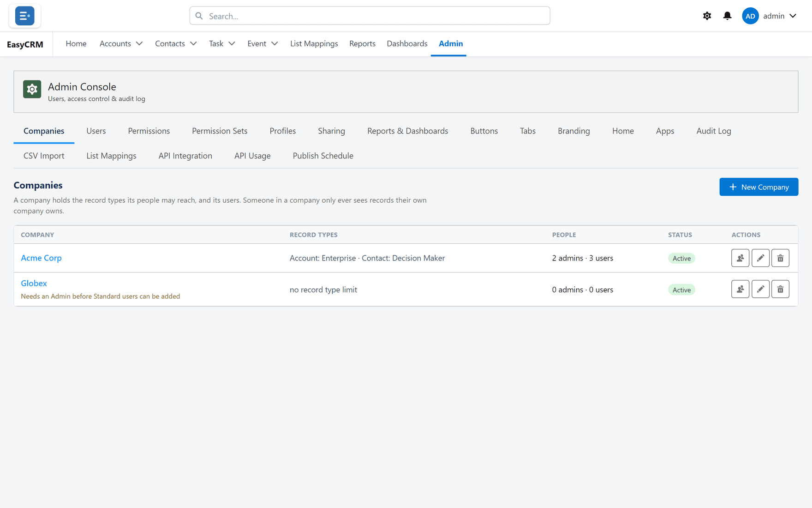
Task: Switch to the Sharing tab
Action: pyautogui.click(x=331, y=131)
